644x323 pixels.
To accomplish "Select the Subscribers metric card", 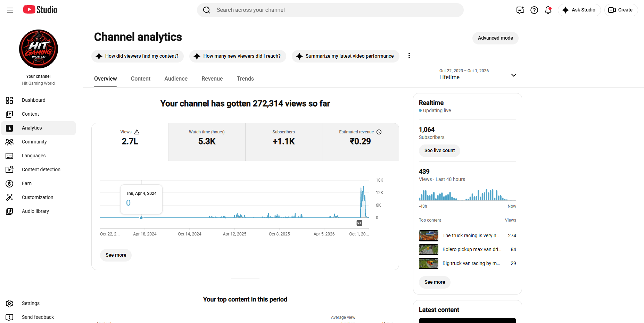I will tap(284, 142).
